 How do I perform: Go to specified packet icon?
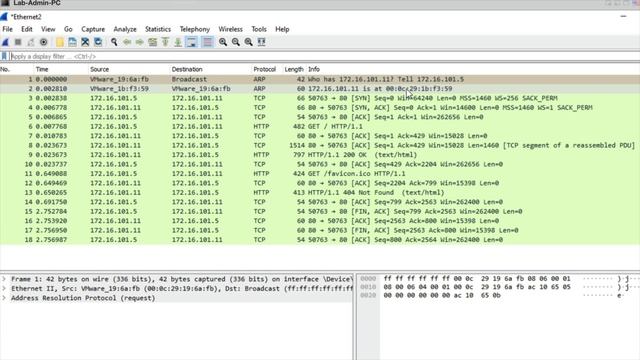coord(153,42)
